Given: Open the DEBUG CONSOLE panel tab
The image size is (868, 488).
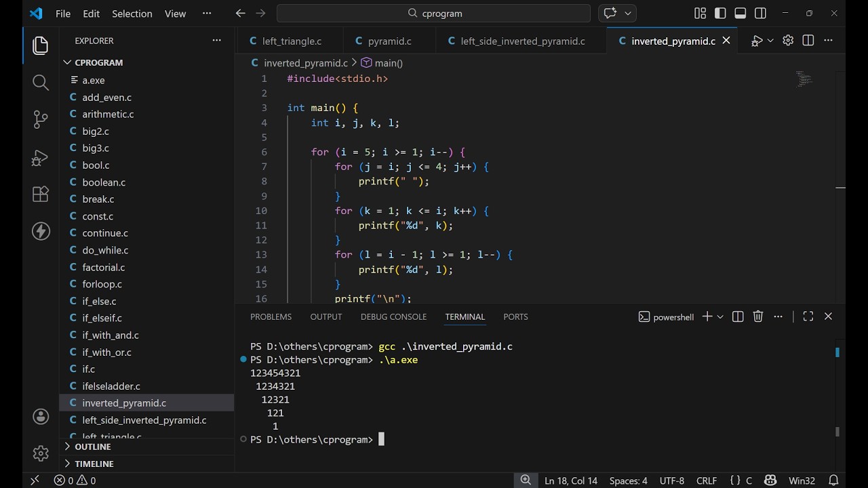Looking at the screenshot, I should click(393, 317).
